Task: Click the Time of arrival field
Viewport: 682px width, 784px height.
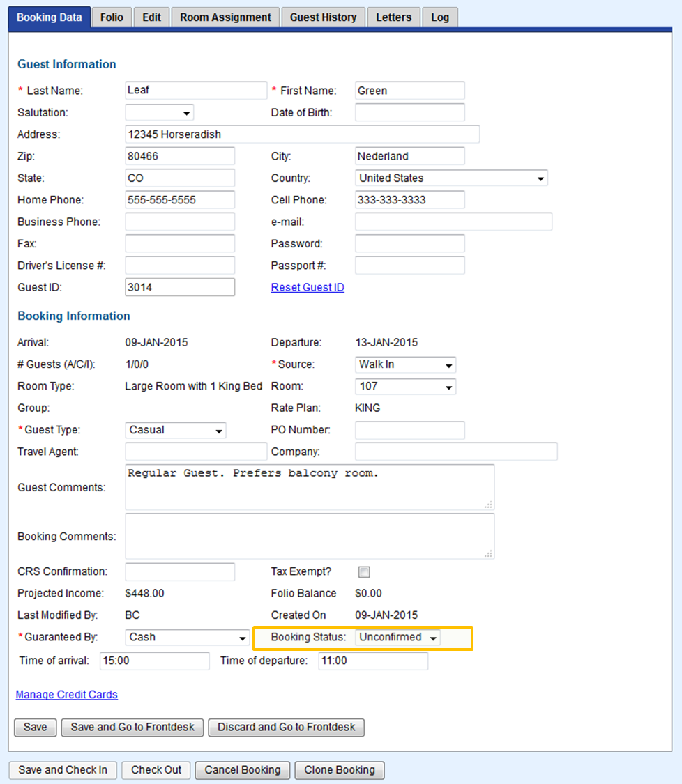Action: pos(154,661)
